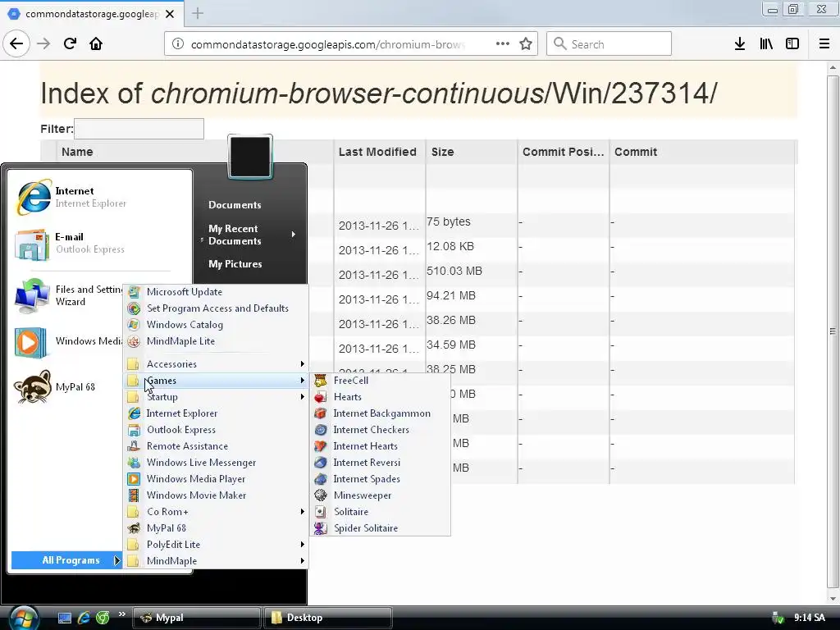Focus the Filter text field
This screenshot has height=630, width=840.
(x=139, y=129)
